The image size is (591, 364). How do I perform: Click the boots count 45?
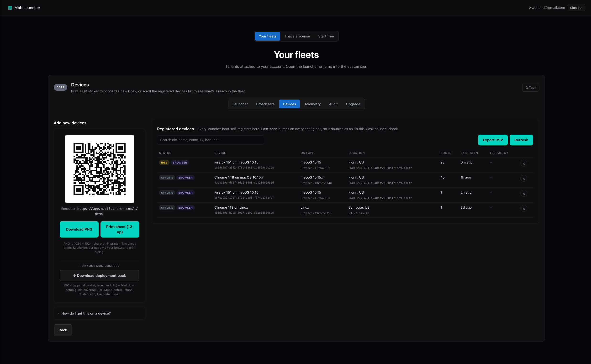coord(442,177)
